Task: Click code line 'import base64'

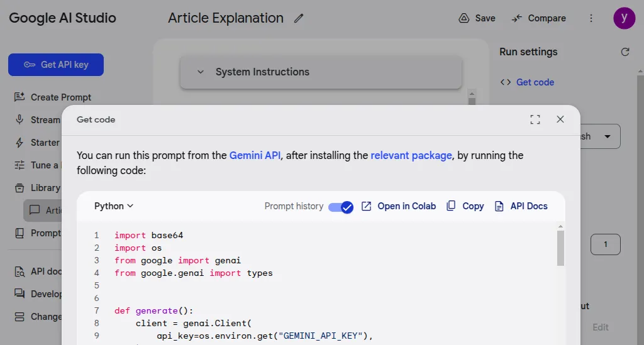Action: point(148,235)
